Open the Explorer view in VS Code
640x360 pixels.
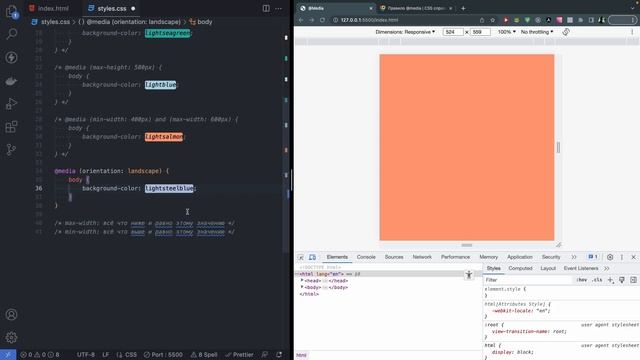tap(11, 11)
